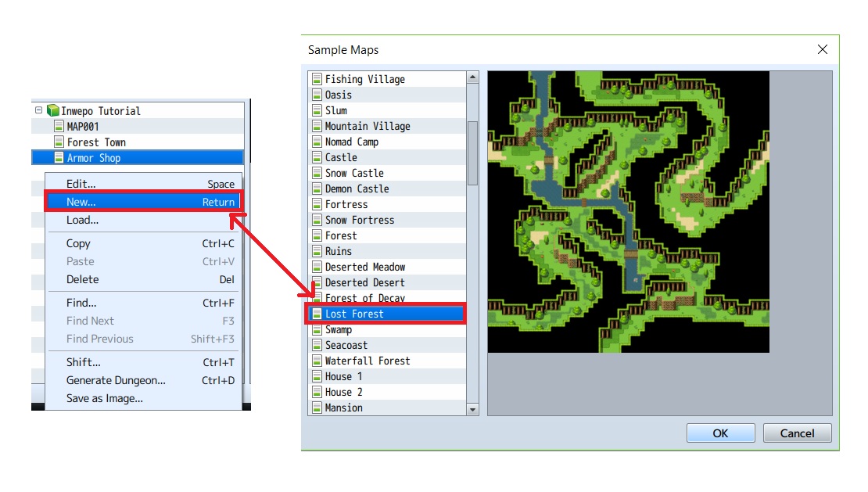
Task: Choose Load... from the context menu
Action: pos(143,220)
